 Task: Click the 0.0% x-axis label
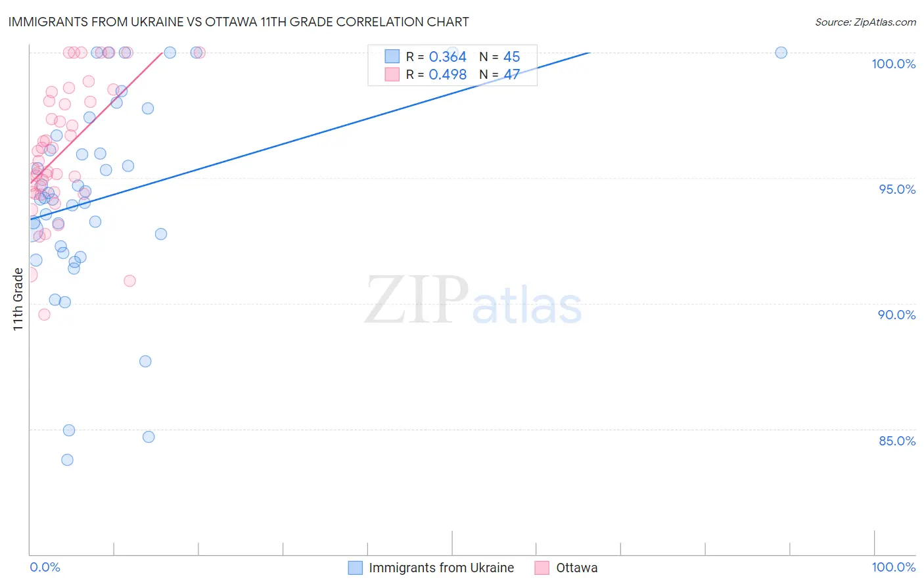point(45,567)
